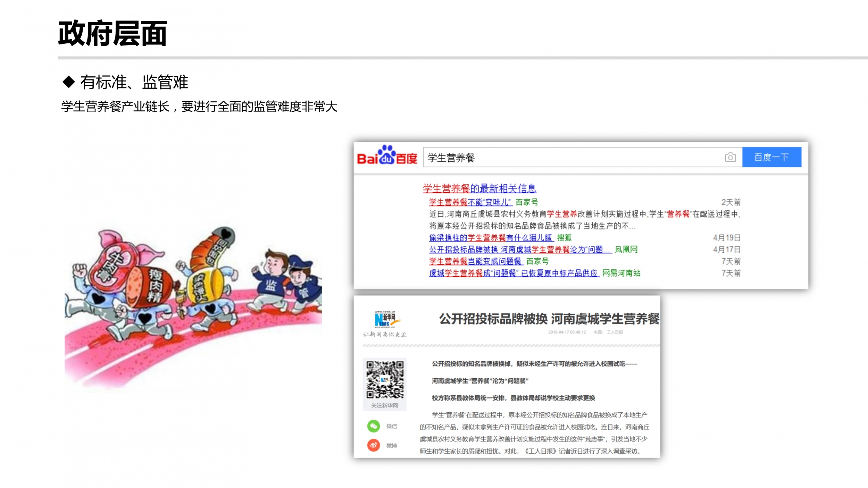868x488 pixels.
Task: Open the 公开招投标品牌被换 Baidu result link
Action: pos(520,249)
